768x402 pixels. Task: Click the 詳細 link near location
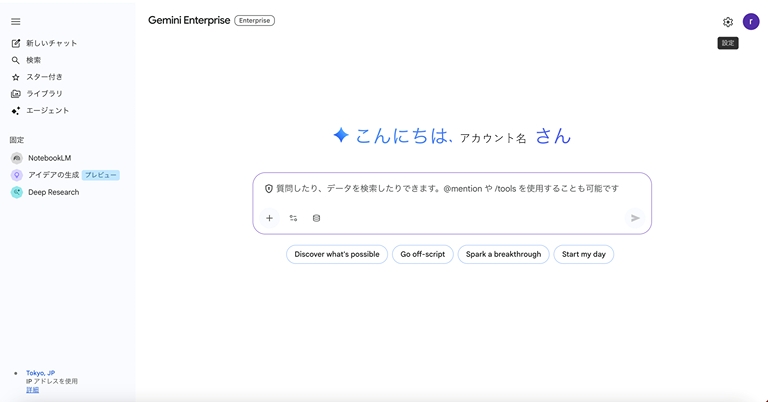pyautogui.click(x=32, y=390)
